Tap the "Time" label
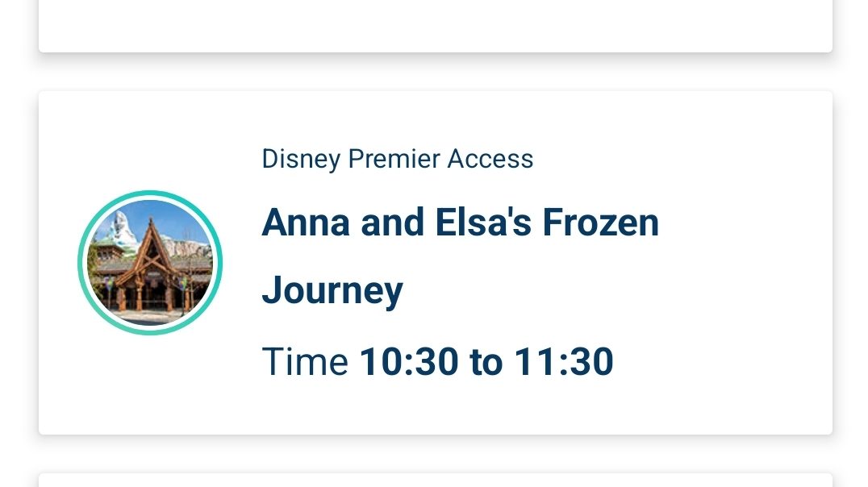The height and width of the screenshot is (487, 868). pyautogui.click(x=305, y=361)
